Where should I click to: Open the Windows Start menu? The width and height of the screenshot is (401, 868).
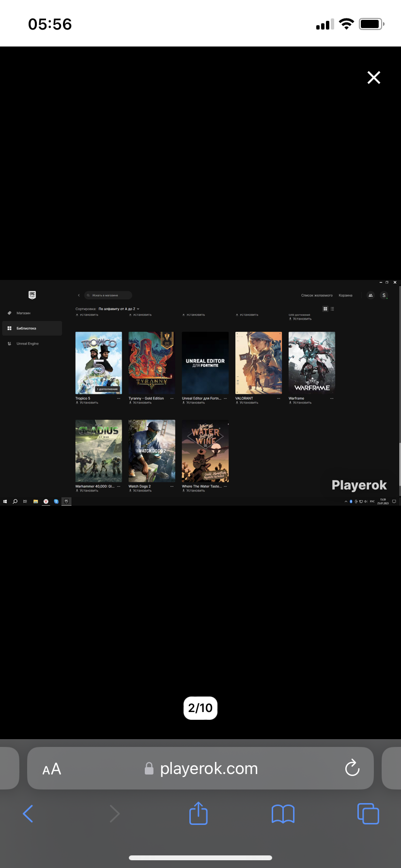5,501
